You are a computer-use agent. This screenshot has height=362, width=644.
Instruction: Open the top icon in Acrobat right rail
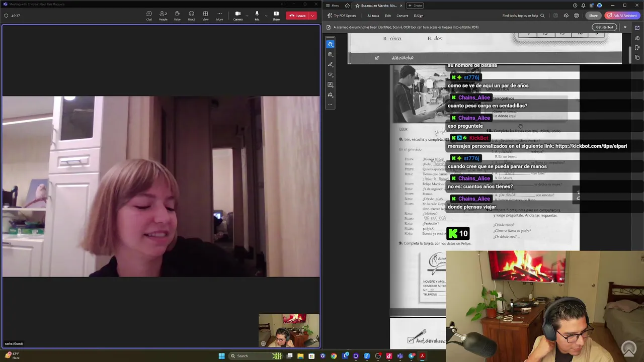(637, 27)
